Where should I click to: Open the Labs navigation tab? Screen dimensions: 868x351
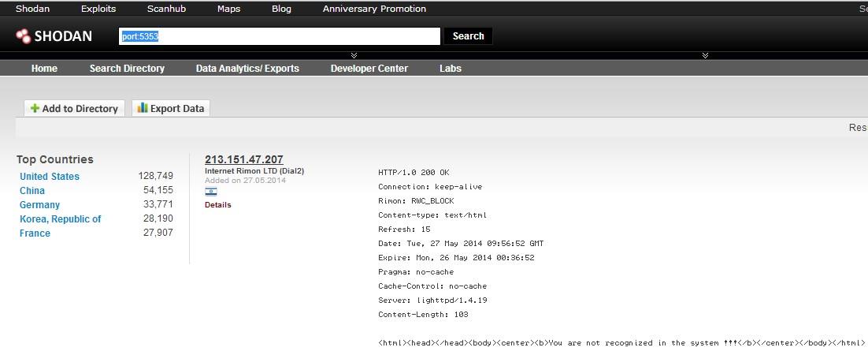click(451, 69)
